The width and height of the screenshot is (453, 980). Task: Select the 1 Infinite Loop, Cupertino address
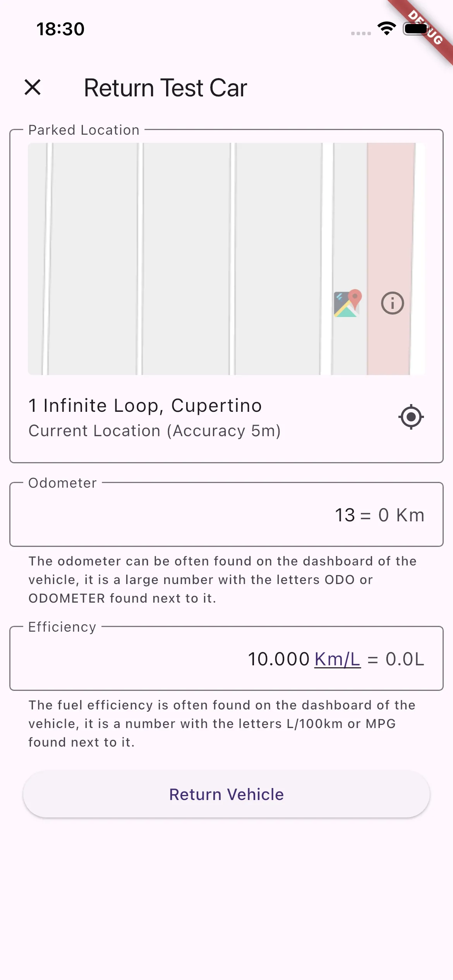(x=145, y=406)
